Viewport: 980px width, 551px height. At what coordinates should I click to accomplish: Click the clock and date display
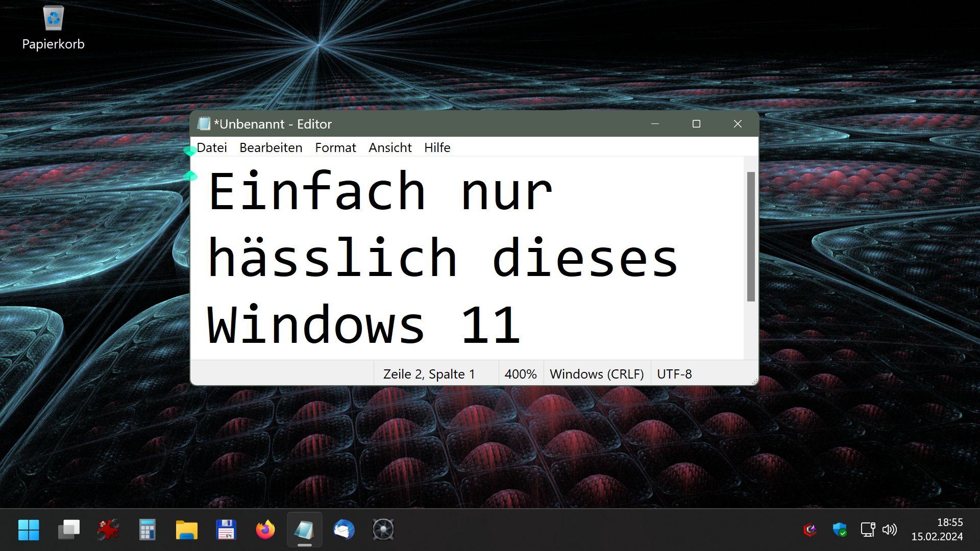937,530
